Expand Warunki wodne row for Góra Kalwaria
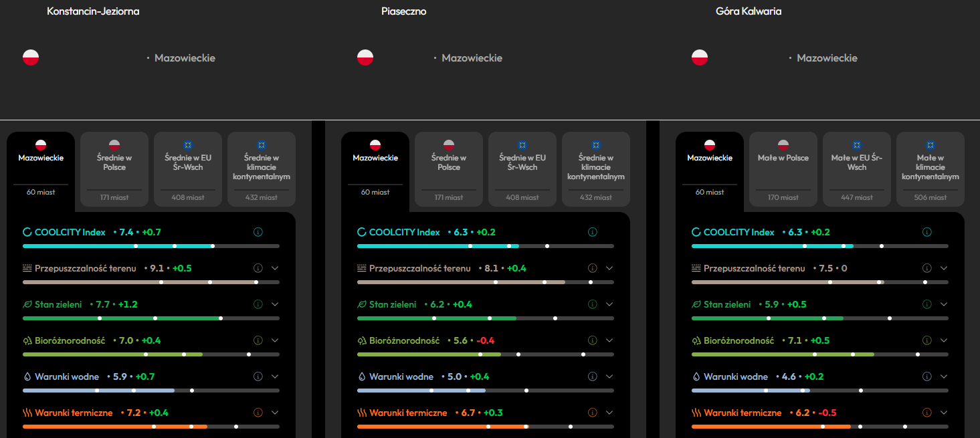The height and width of the screenshot is (438, 980). [944, 376]
